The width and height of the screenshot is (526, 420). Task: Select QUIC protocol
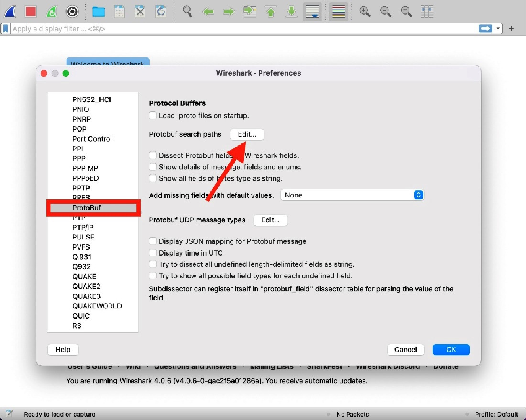(x=81, y=316)
